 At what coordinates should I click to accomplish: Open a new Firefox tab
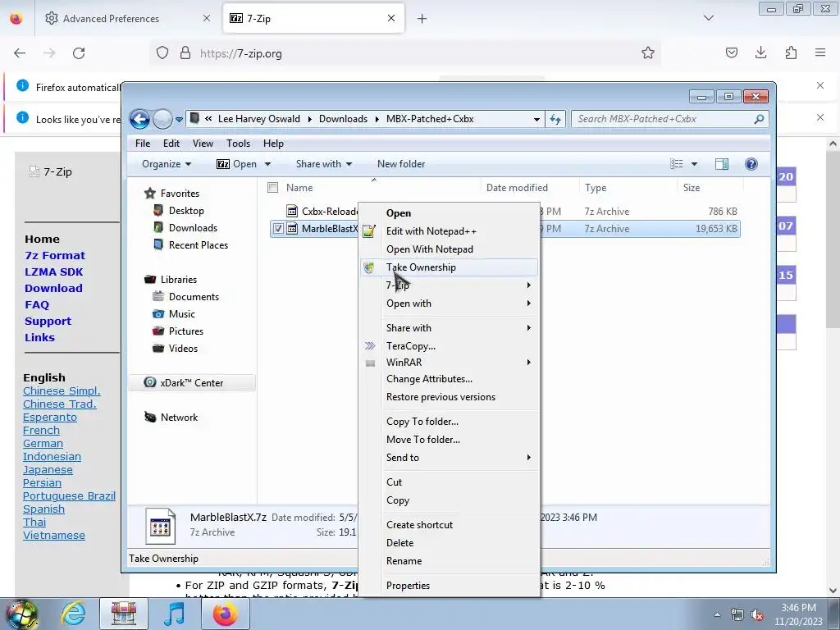pyautogui.click(x=422, y=19)
